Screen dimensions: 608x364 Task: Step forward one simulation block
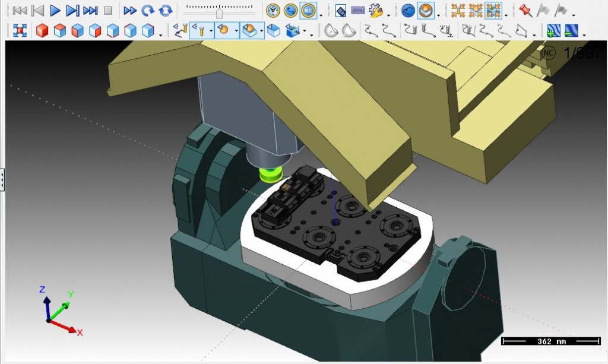pos(72,11)
